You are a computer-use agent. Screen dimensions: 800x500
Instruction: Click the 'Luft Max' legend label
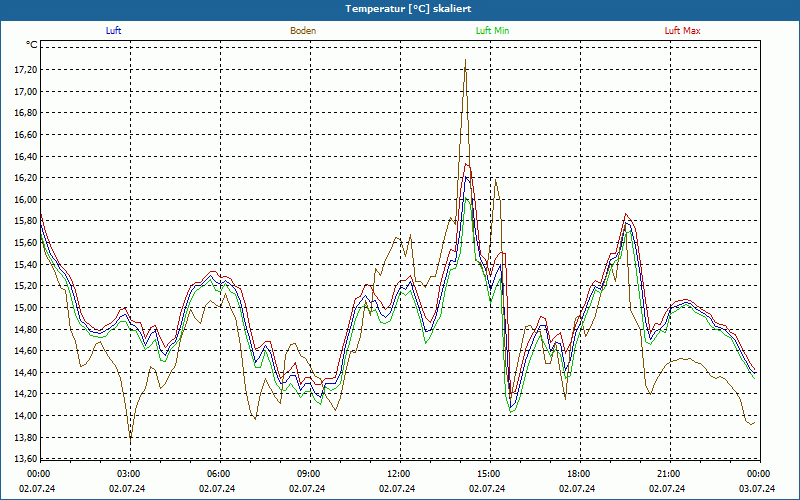pos(682,31)
